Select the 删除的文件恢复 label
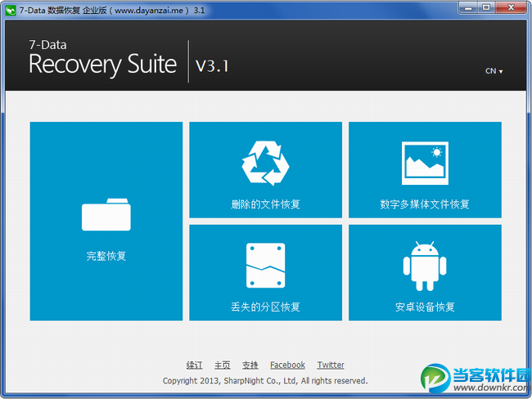The image size is (532, 399). (265, 204)
